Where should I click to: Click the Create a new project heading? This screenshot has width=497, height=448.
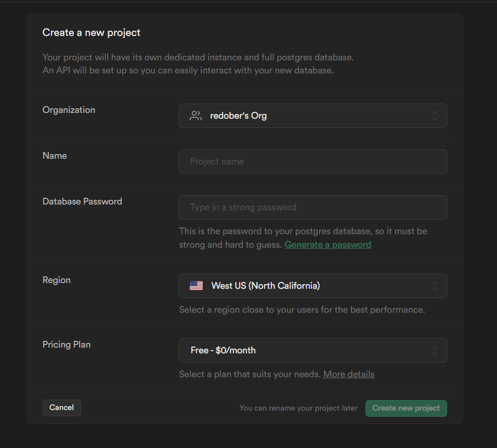(91, 33)
